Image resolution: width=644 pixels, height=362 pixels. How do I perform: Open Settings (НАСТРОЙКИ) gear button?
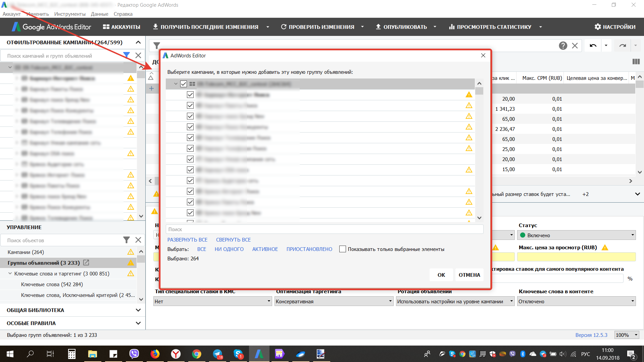(x=615, y=27)
